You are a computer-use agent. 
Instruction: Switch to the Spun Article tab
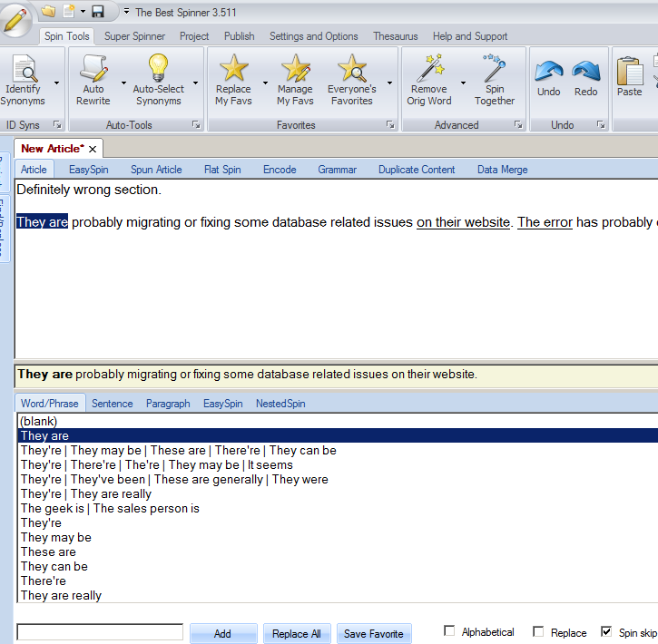[156, 170]
